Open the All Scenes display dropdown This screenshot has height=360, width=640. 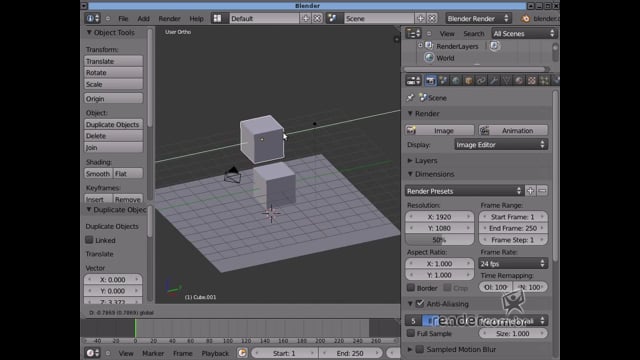coord(524,33)
